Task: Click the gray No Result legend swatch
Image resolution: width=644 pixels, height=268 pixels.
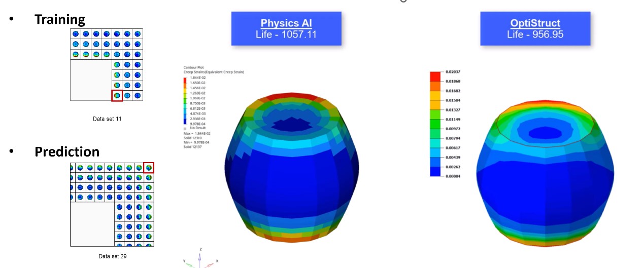Action: coord(185,128)
